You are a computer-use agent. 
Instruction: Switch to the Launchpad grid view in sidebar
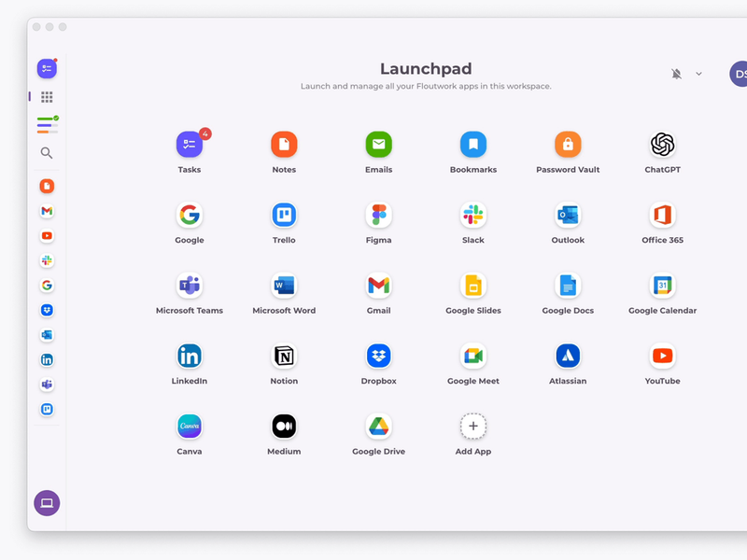pos(47,97)
